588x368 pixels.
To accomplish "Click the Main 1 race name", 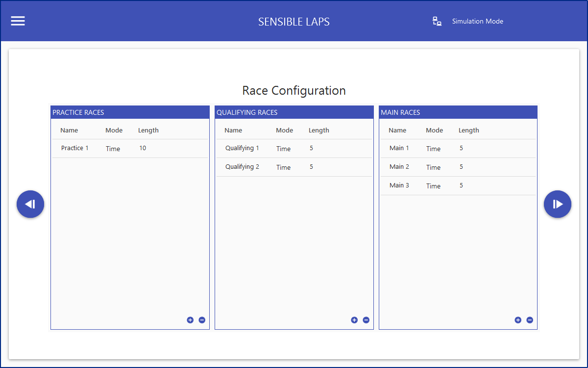I will pos(399,148).
